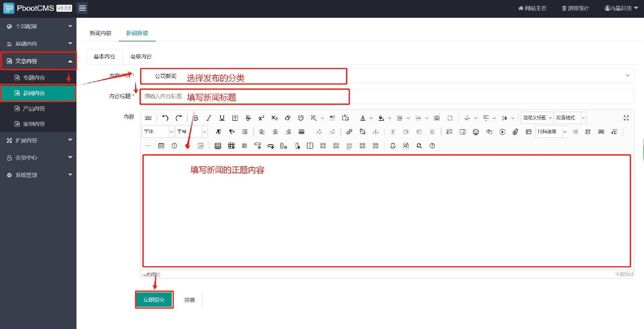This screenshot has width=644, height=329.
Task: Click the 立即提交 submit button
Action: coord(154,299)
